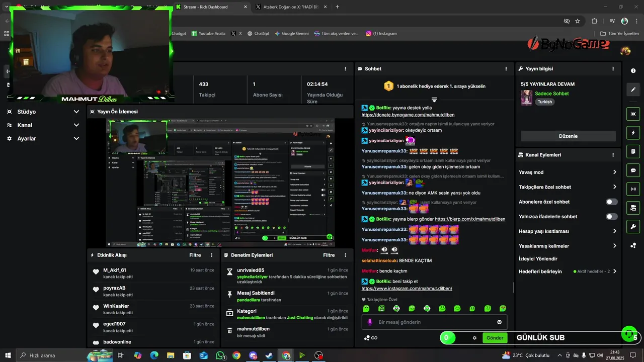Bookmark page with star icon in address bar
Image resolution: width=644 pixels, height=362 pixels.
(x=578, y=21)
